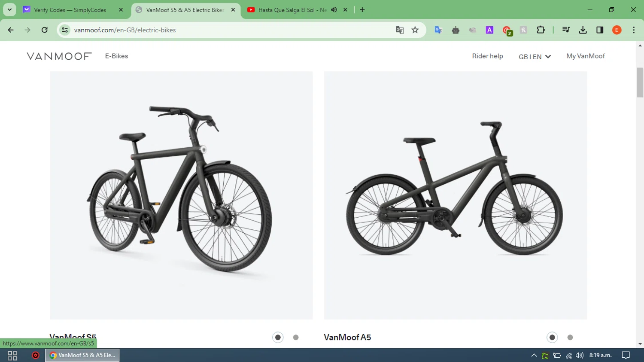Image resolution: width=644 pixels, height=362 pixels.
Task: Click the 8:19 a.m. clock
Action: point(600,356)
